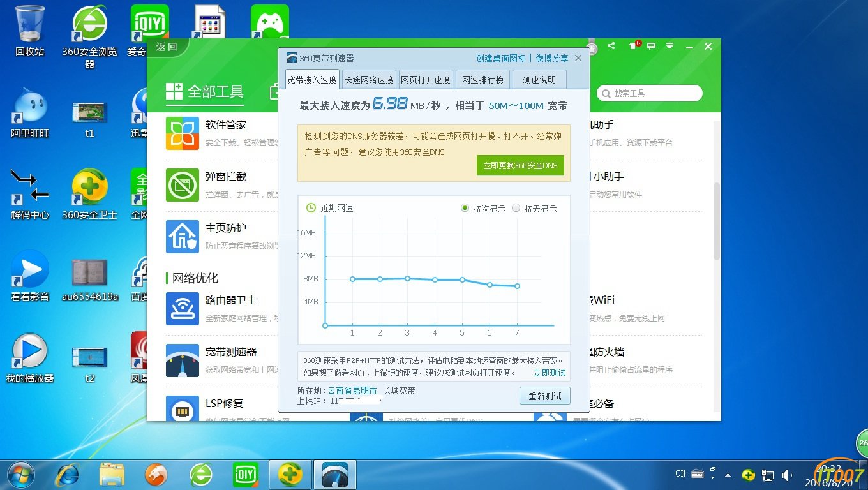The image size is (868, 490).
Task: Switch to 宽带接入速度 tab
Action: (x=312, y=80)
